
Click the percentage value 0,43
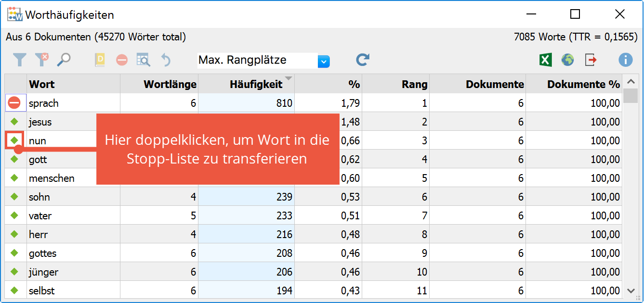tap(350, 290)
